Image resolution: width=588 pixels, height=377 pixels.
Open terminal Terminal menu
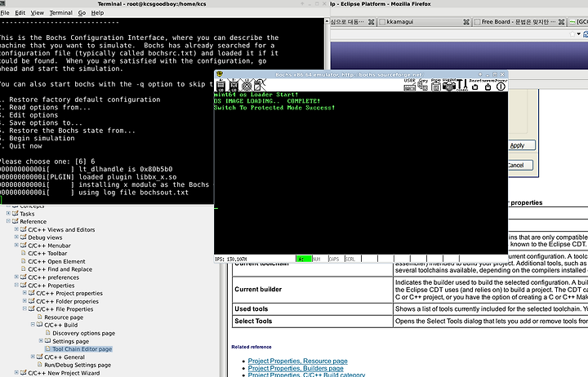(60, 13)
